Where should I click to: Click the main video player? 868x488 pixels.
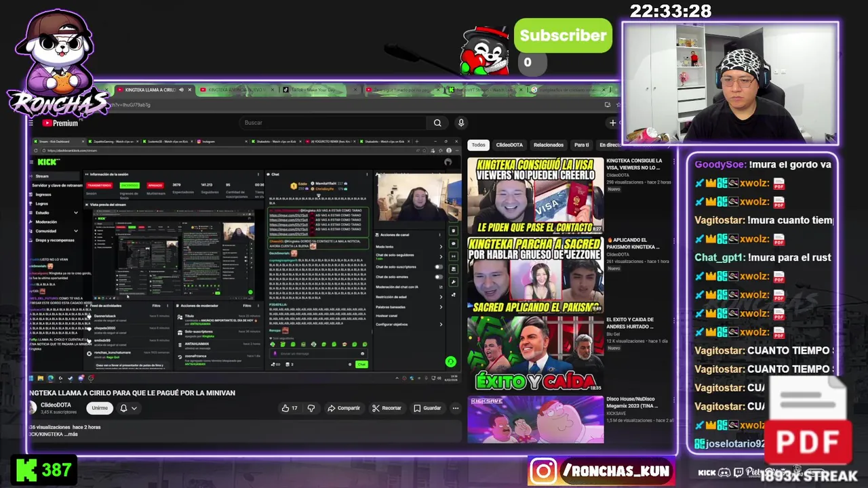click(245, 260)
